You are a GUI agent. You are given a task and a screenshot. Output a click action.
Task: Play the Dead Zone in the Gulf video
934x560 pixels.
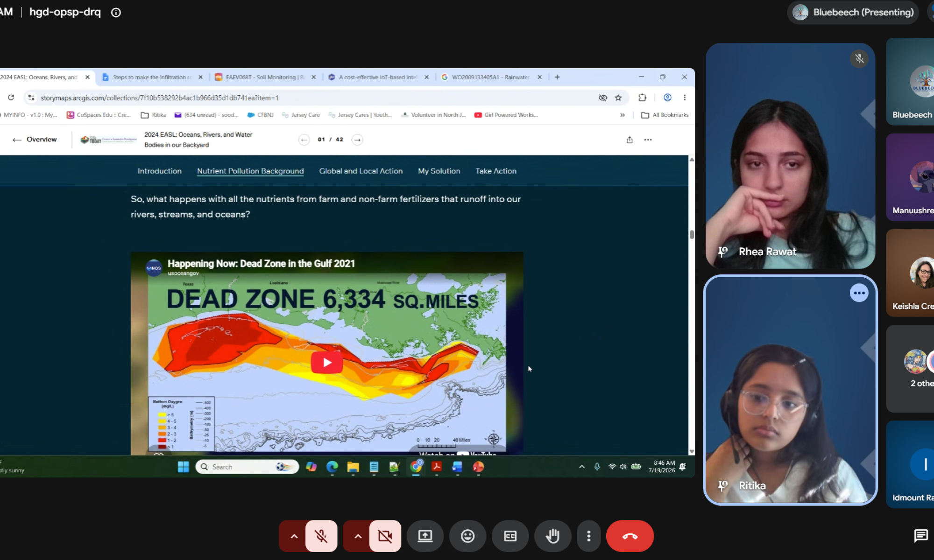327,363
